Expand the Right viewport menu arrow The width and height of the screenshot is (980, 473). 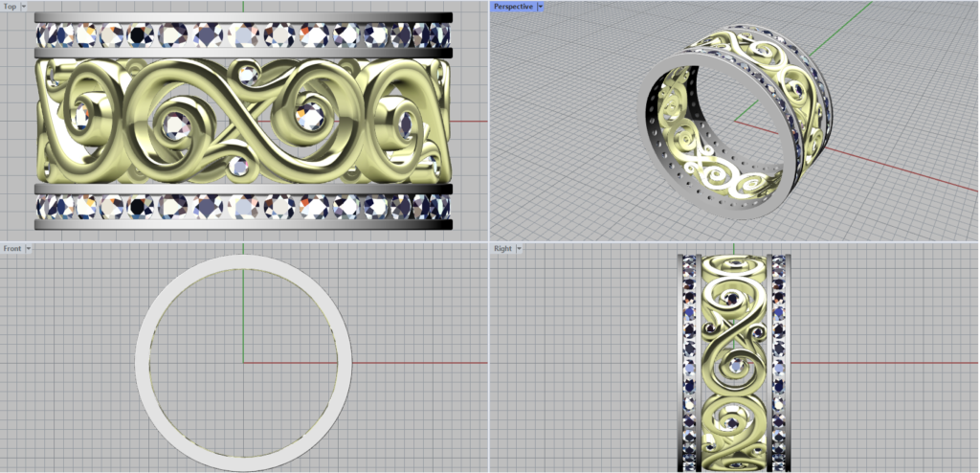(x=520, y=249)
